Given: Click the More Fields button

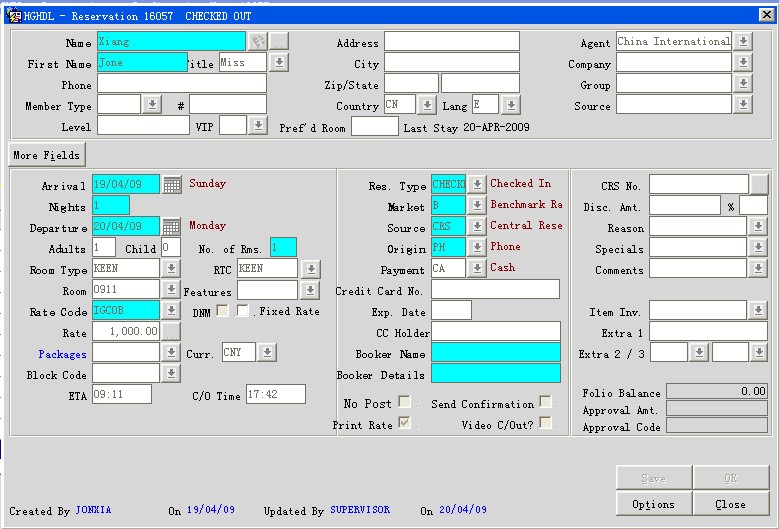Looking at the screenshot, I should tap(47, 155).
